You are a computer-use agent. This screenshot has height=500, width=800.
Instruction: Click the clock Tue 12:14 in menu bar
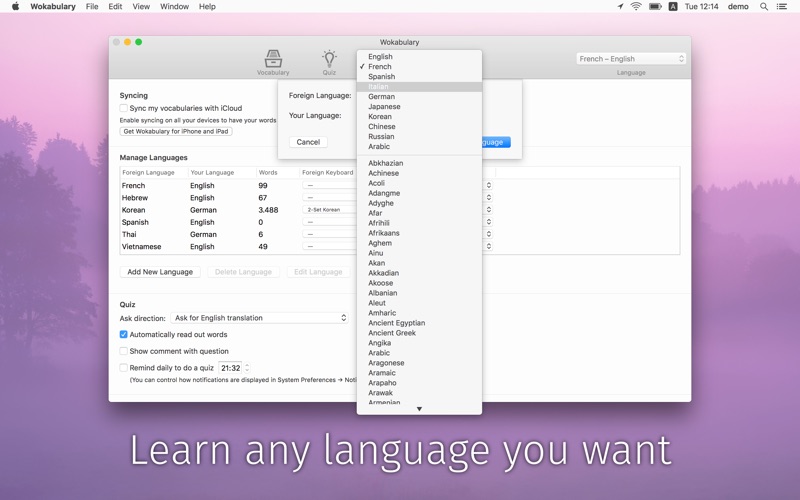tap(702, 7)
